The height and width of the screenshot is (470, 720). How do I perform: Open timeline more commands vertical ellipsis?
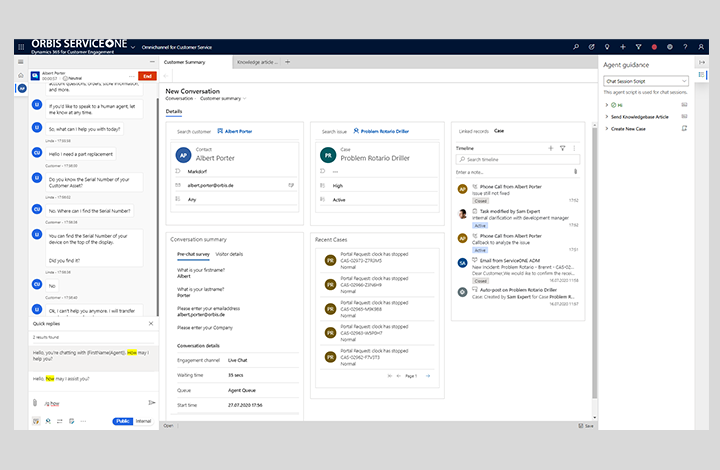coord(574,148)
